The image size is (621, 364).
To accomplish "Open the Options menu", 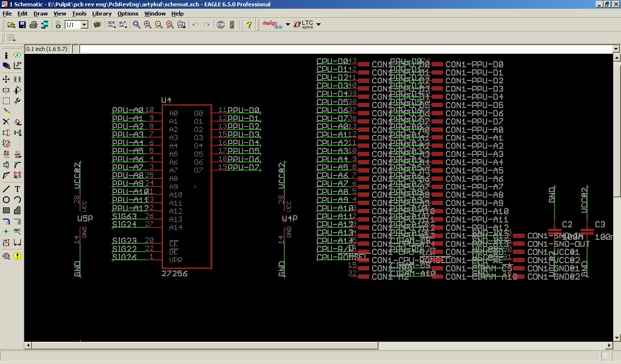I will tap(128, 14).
